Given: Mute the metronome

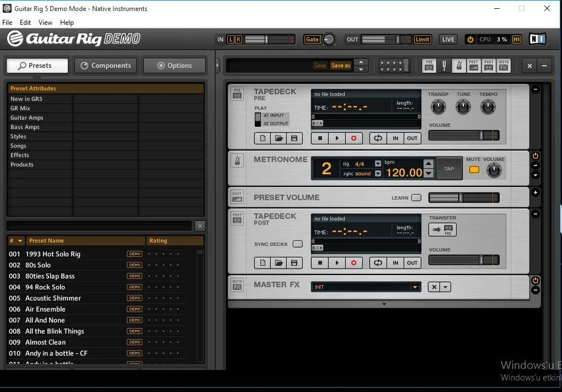Looking at the screenshot, I should pyautogui.click(x=474, y=170).
